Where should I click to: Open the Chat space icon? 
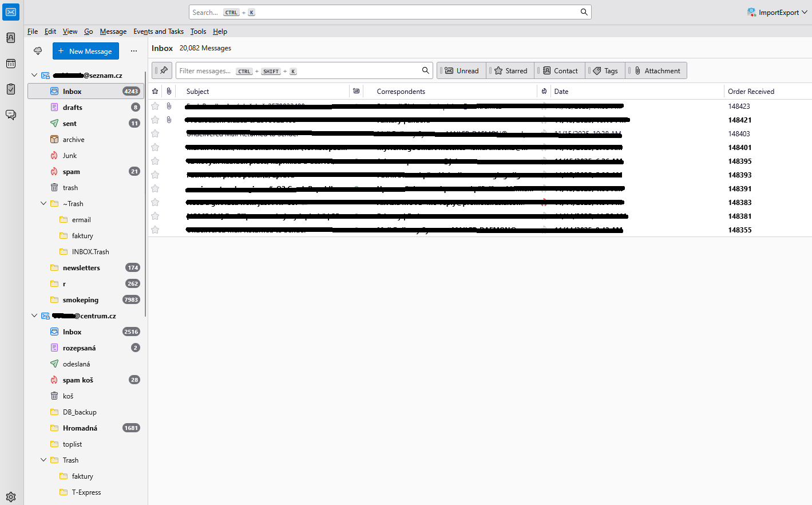point(11,115)
